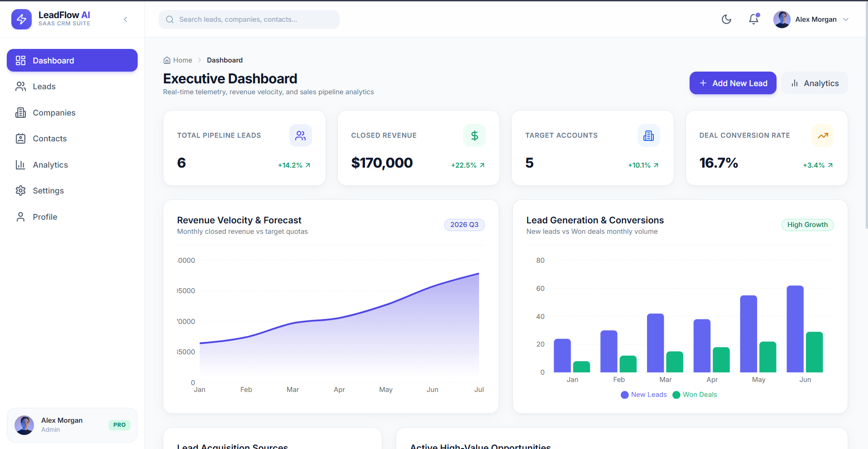
Task: Toggle dark mode with the moon icon
Action: tap(726, 19)
